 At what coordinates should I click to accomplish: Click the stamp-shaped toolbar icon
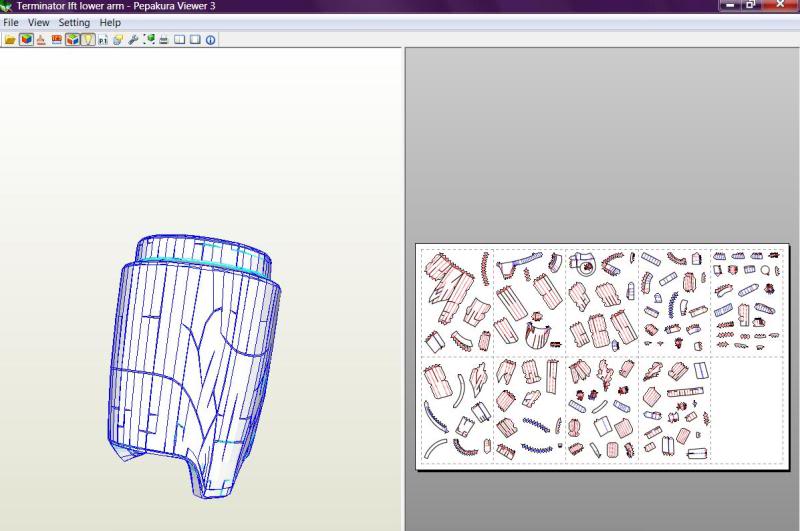(x=41, y=40)
